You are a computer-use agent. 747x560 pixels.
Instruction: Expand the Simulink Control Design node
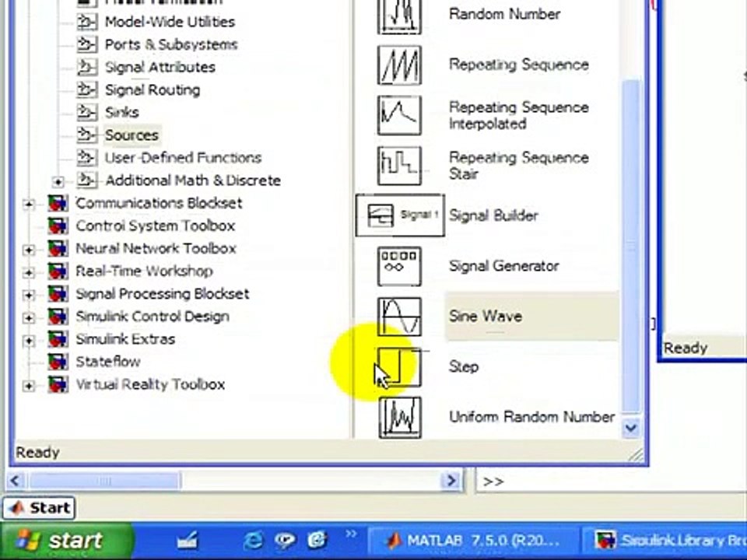coord(29,318)
